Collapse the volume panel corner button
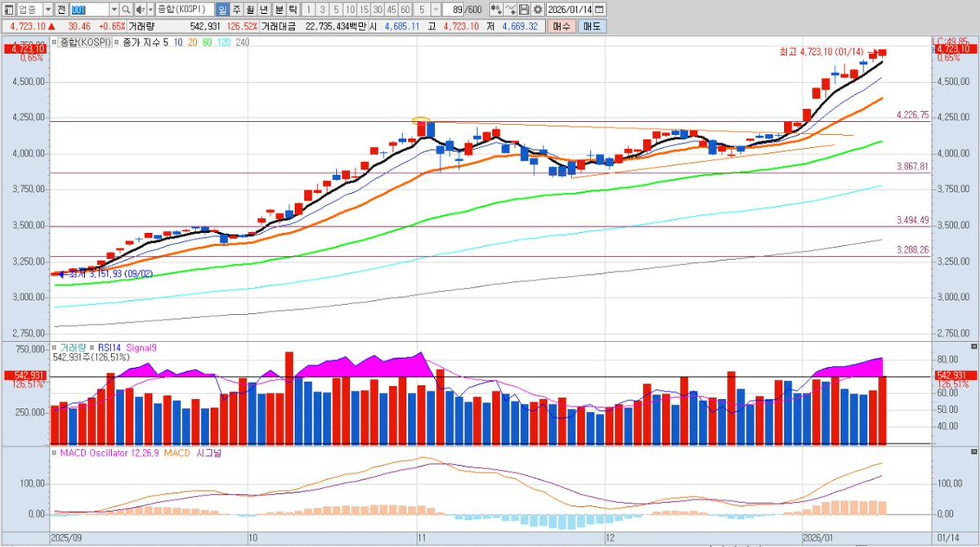 point(973,346)
